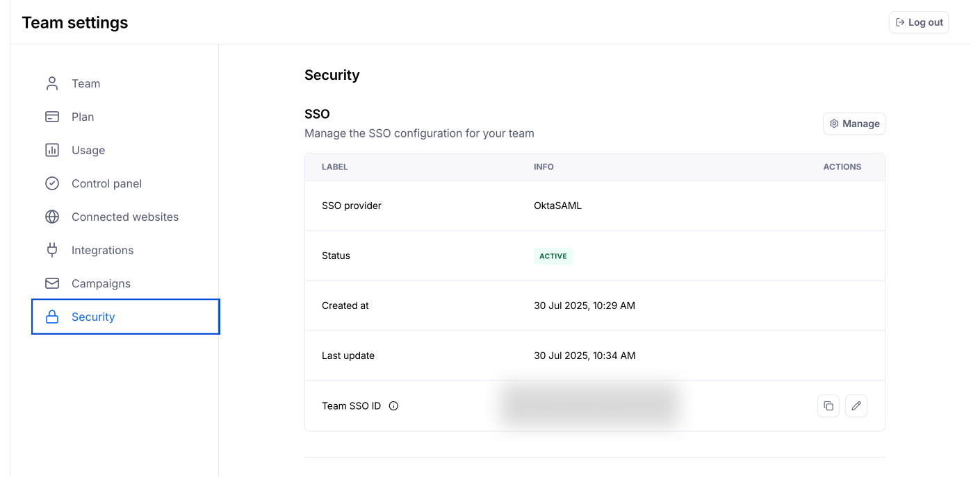Viewport: 980px width, 477px height.
Task: Click the Campaigns envelope icon
Action: [x=52, y=283]
